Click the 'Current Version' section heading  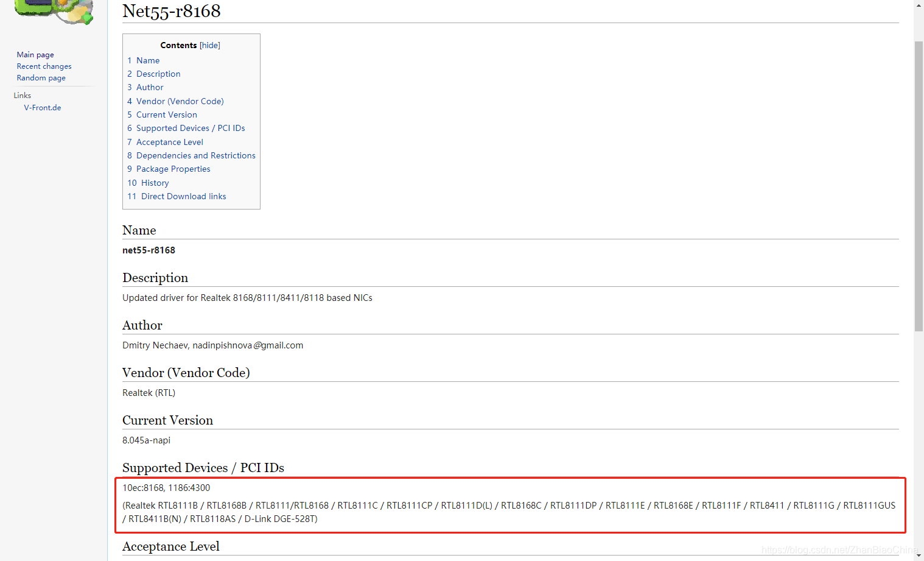tap(167, 420)
